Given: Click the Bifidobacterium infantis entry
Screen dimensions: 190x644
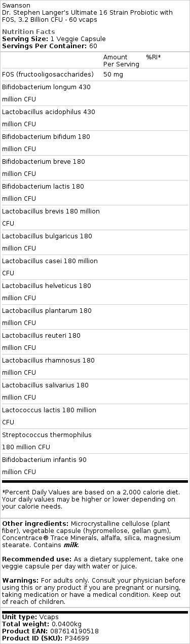Looking at the screenshot, I should coord(45,466).
